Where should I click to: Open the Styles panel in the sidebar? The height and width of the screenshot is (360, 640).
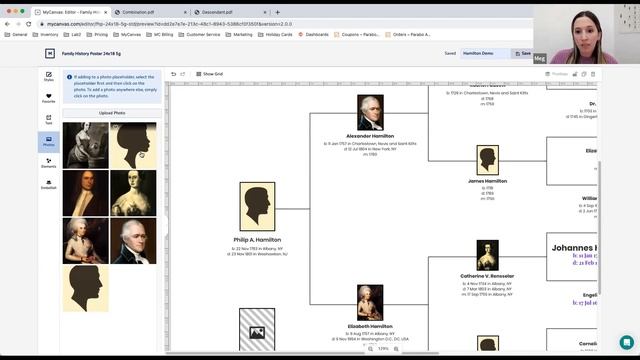coord(49,76)
